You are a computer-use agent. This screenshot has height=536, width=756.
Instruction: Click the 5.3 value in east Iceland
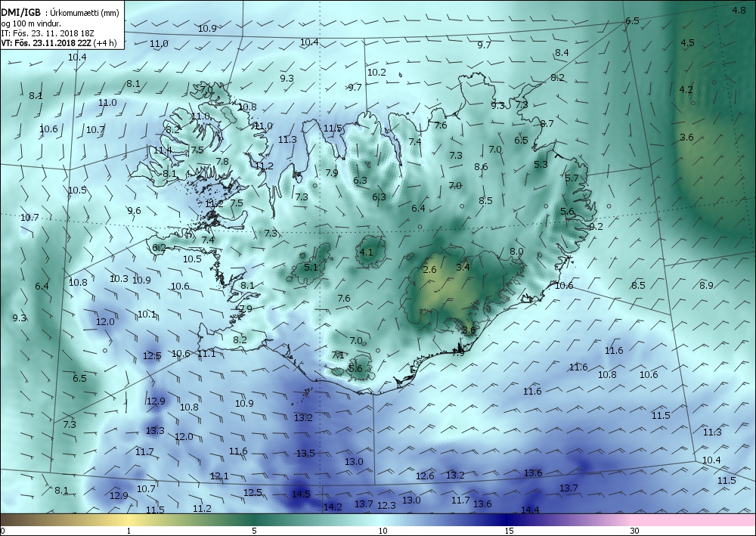(x=541, y=164)
